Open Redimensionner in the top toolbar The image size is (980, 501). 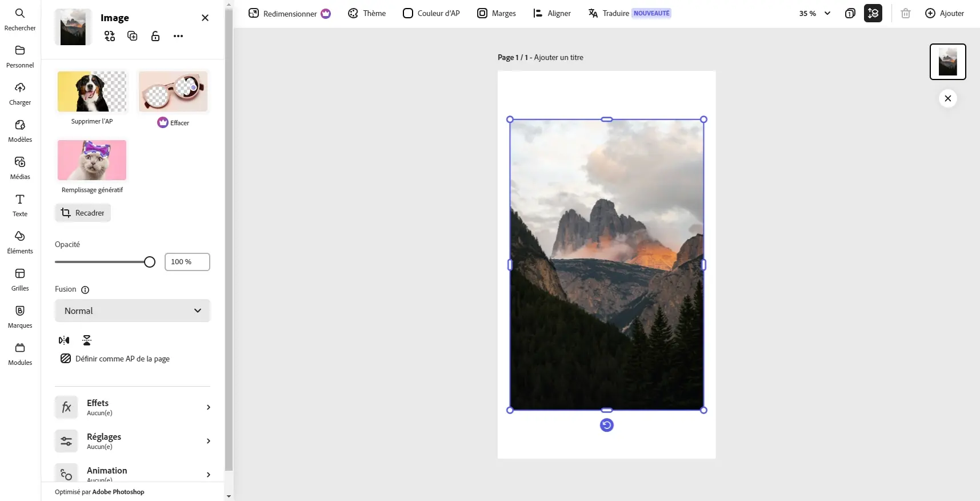click(289, 13)
